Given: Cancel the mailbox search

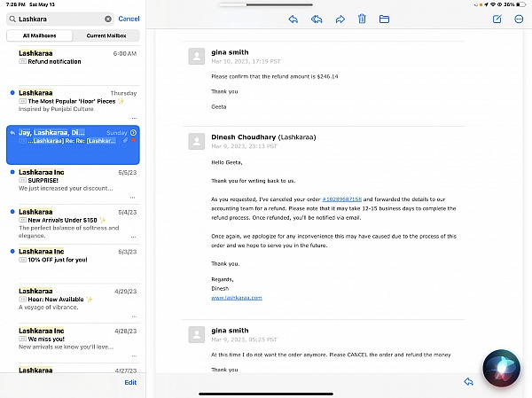Looking at the screenshot, I should [x=129, y=19].
